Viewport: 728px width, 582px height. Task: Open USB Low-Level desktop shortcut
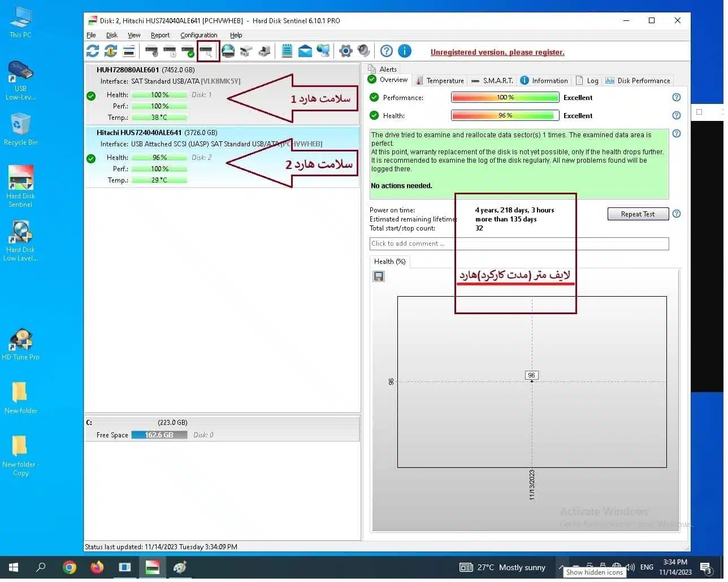tap(20, 80)
